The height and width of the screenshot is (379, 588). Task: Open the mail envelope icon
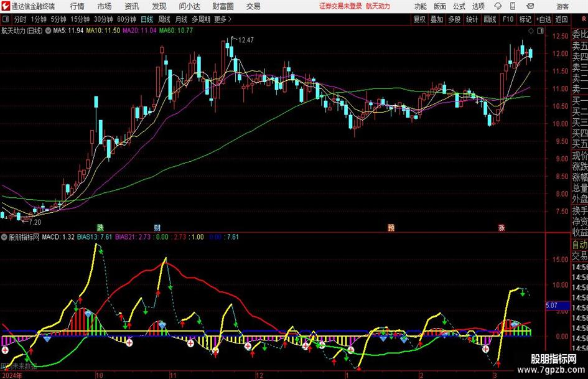530,6
